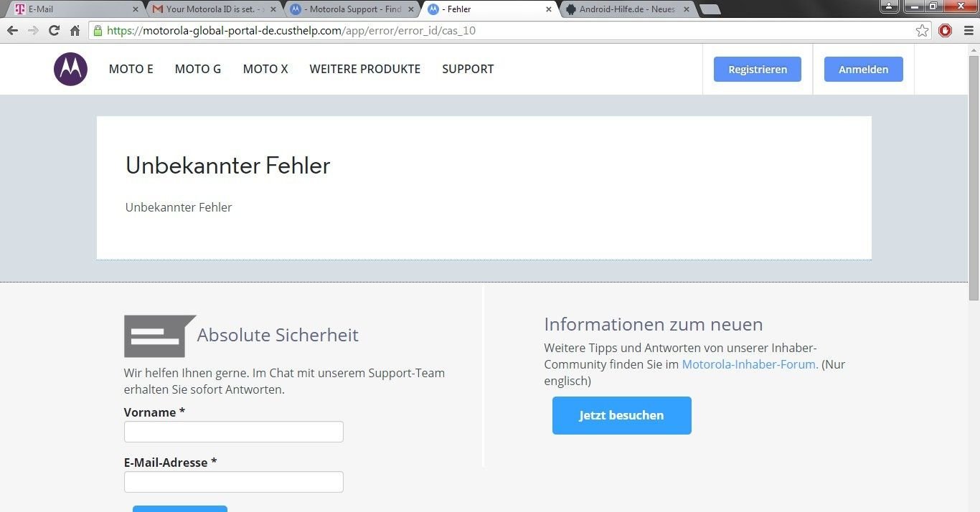Open a new tab button
Image resolution: width=980 pixels, height=512 pixels.
(710, 9)
